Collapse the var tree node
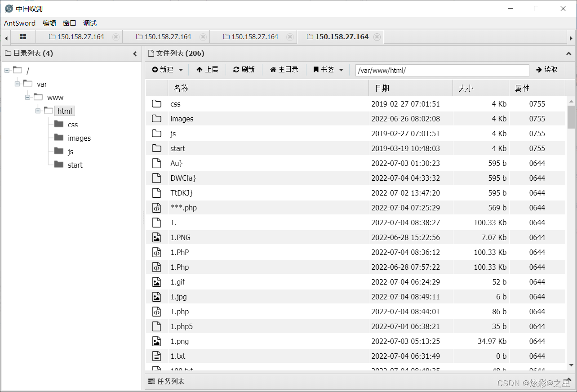Viewport: 577px width, 392px height. tap(18, 84)
